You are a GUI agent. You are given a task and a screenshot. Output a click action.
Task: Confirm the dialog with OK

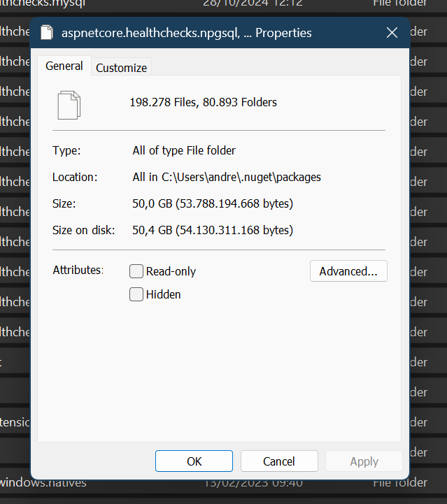pyautogui.click(x=194, y=461)
